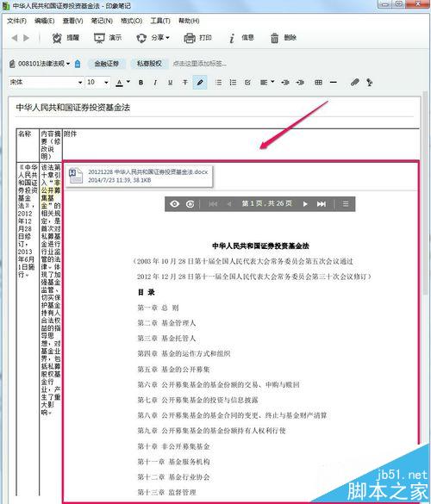Image resolution: width=431 pixels, height=504 pixels.
Task: Open the font size dropdown showing 10
Action: point(97,83)
